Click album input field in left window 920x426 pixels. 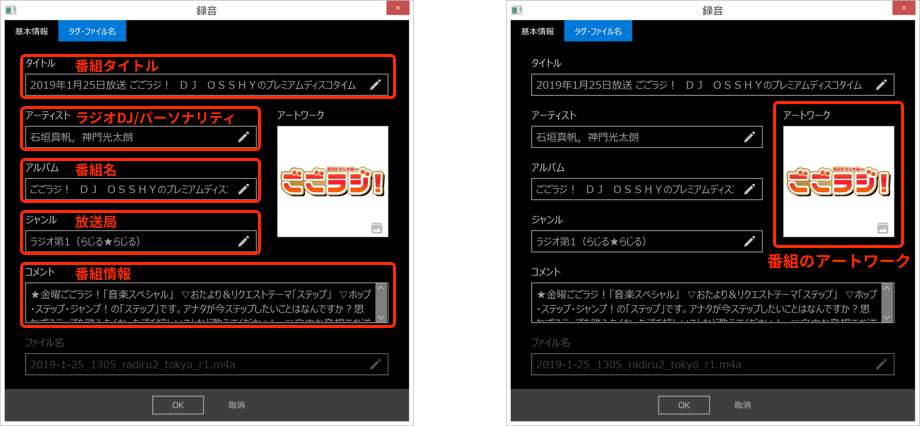tap(141, 189)
